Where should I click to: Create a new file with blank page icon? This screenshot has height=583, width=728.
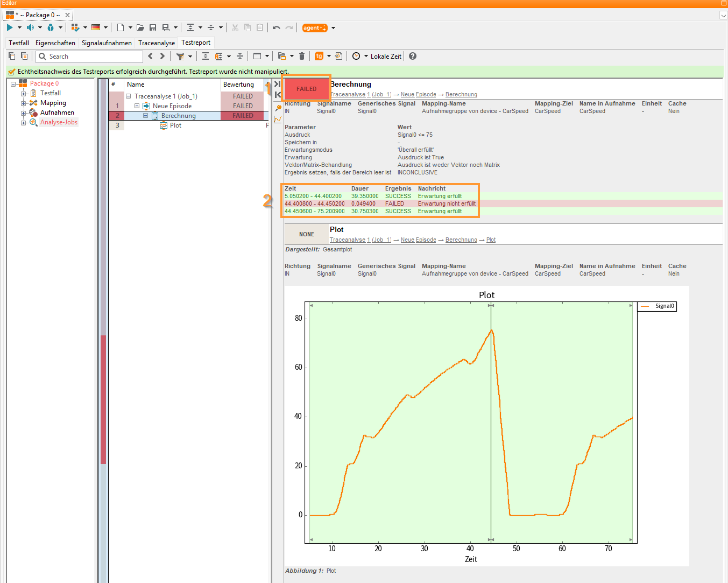point(121,27)
